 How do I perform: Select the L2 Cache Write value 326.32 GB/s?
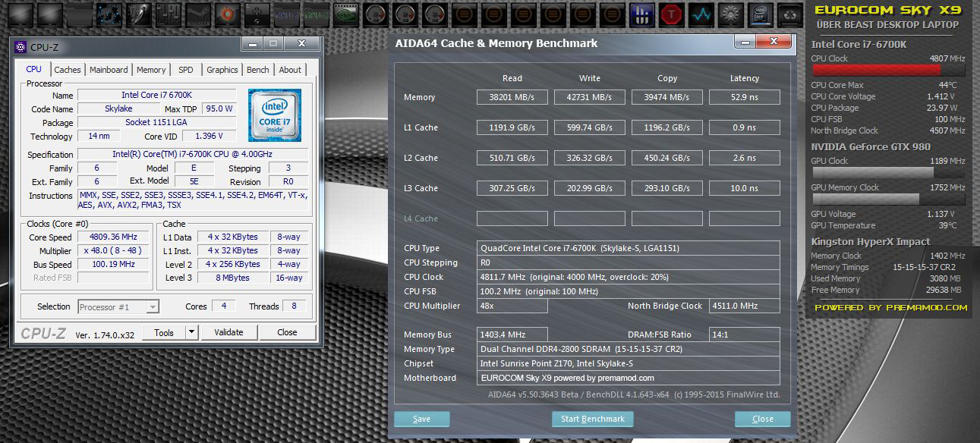tap(590, 158)
